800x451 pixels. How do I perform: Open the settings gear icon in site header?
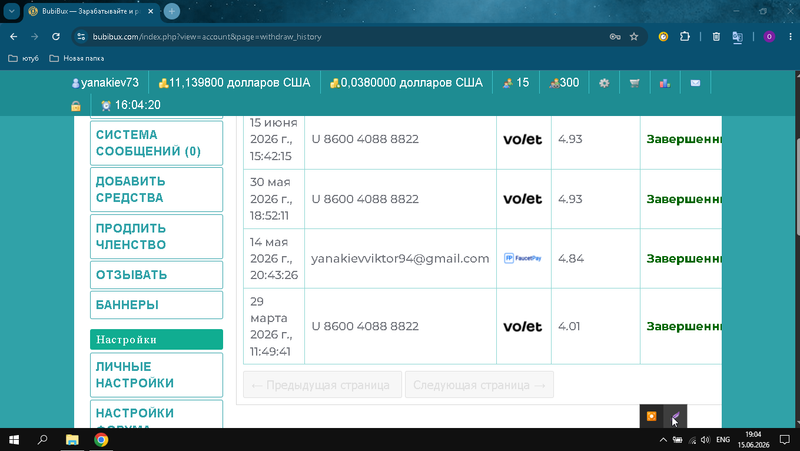[x=604, y=83]
